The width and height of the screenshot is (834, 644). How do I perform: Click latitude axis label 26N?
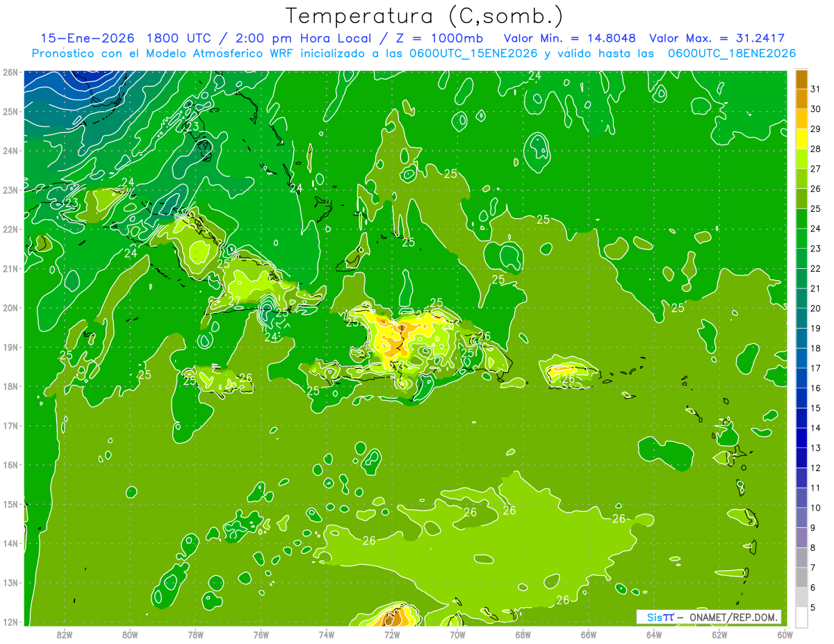pyautogui.click(x=10, y=72)
